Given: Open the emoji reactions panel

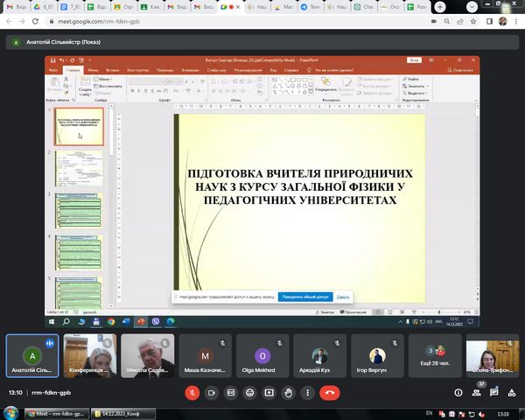Looking at the screenshot, I should (250, 393).
